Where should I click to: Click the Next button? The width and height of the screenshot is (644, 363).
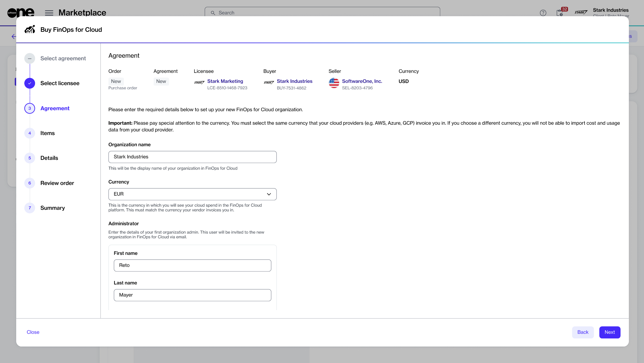[609, 332]
